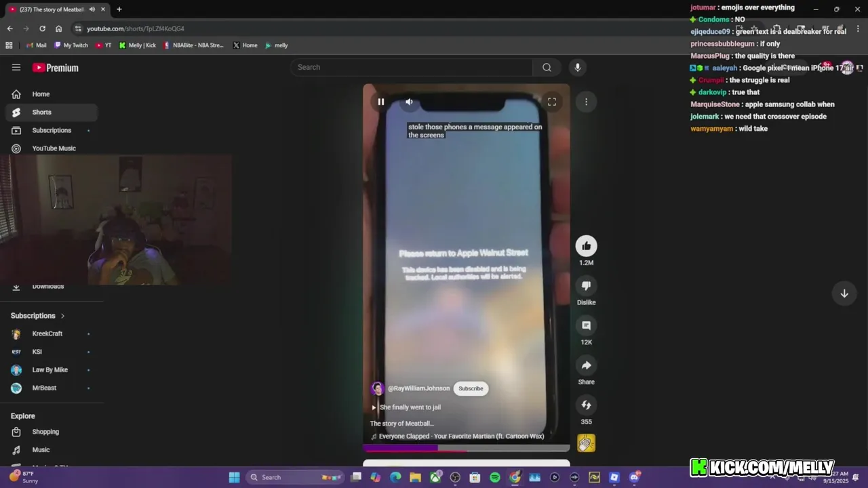Open the weather widget showing Sunny
Viewport: 868px width, 488px height.
24,477
